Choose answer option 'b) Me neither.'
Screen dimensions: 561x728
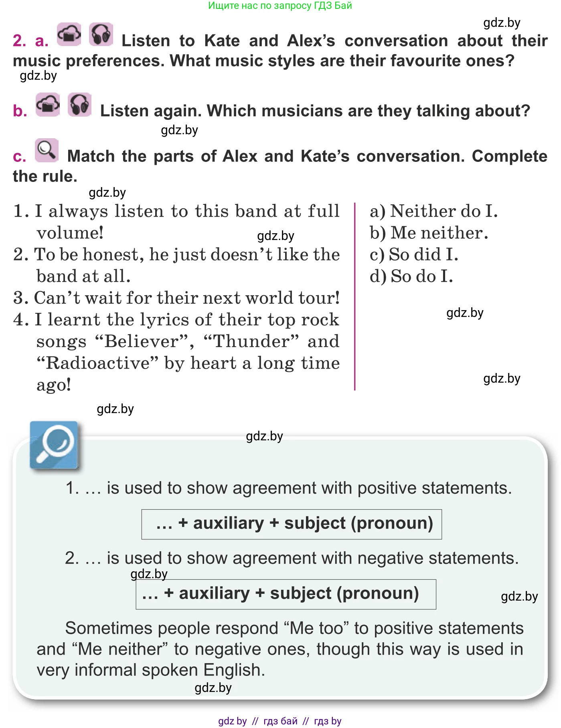[x=429, y=233]
